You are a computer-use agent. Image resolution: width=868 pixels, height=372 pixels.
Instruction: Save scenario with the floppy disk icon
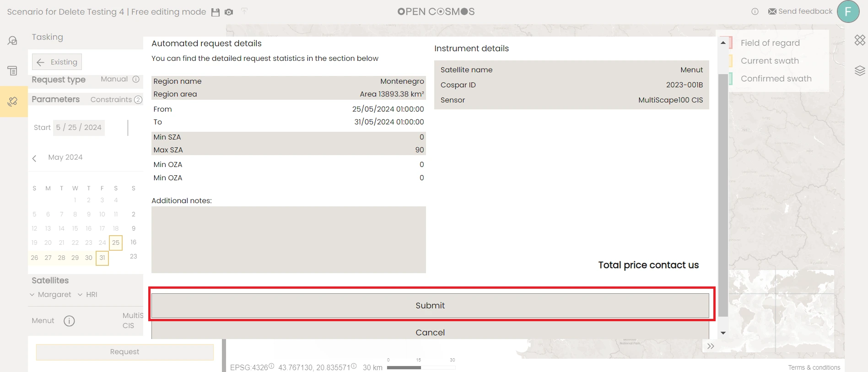pos(215,12)
